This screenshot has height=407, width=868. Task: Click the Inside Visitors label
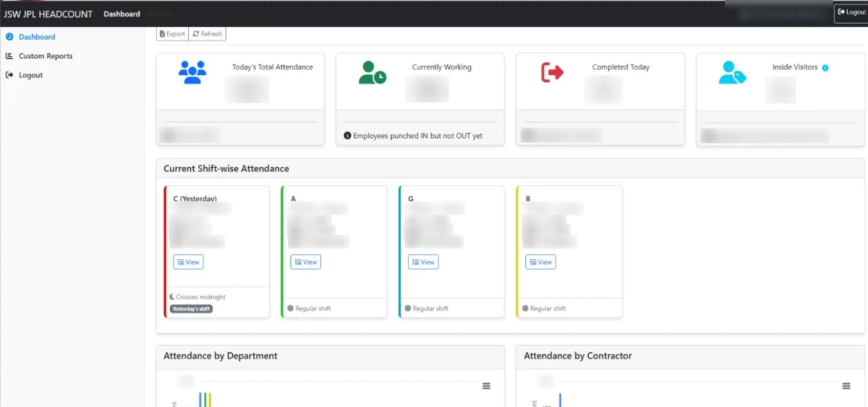(795, 67)
